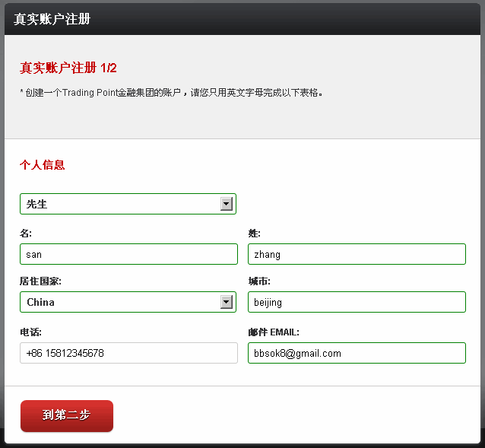Click the 居住国家: label
The image size is (485, 448).
click(40, 281)
